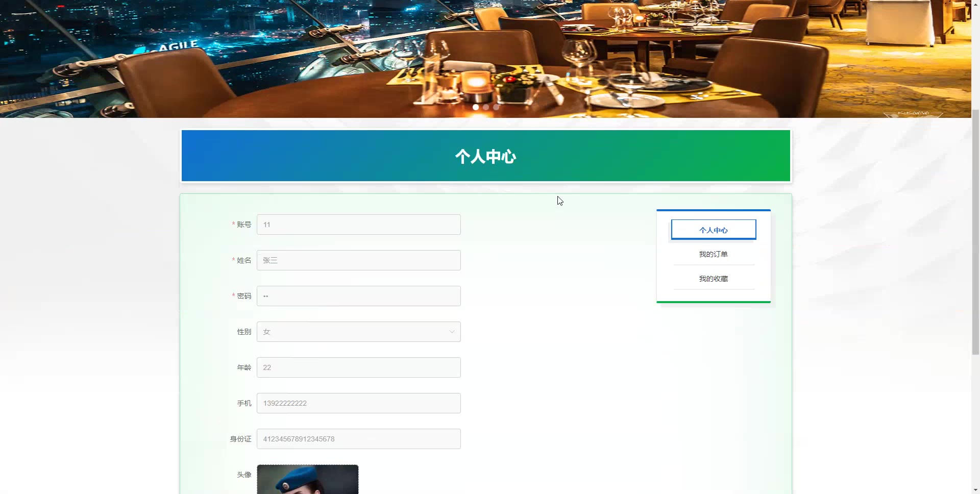Click the restaurant banner image
This screenshot has height=494, width=980.
[485, 59]
